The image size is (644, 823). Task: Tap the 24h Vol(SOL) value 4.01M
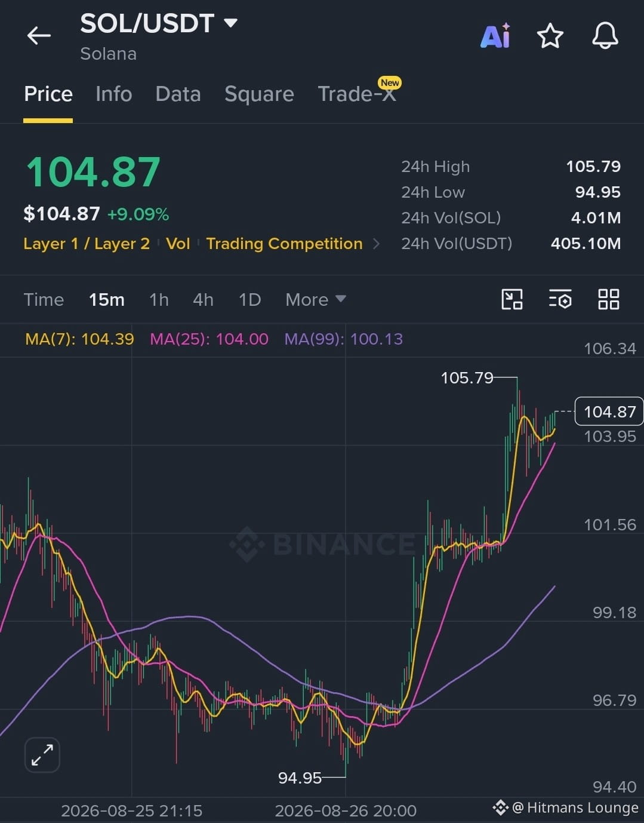[x=596, y=218]
